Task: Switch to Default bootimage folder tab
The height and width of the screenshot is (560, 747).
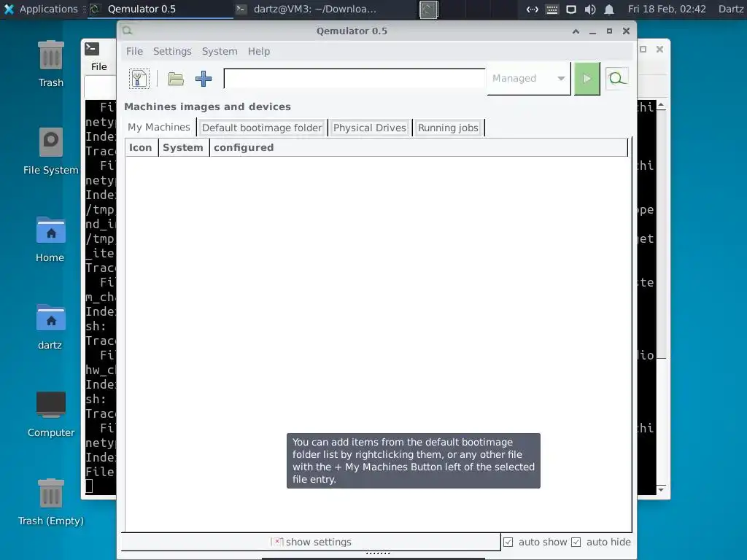Action: pyautogui.click(x=262, y=128)
